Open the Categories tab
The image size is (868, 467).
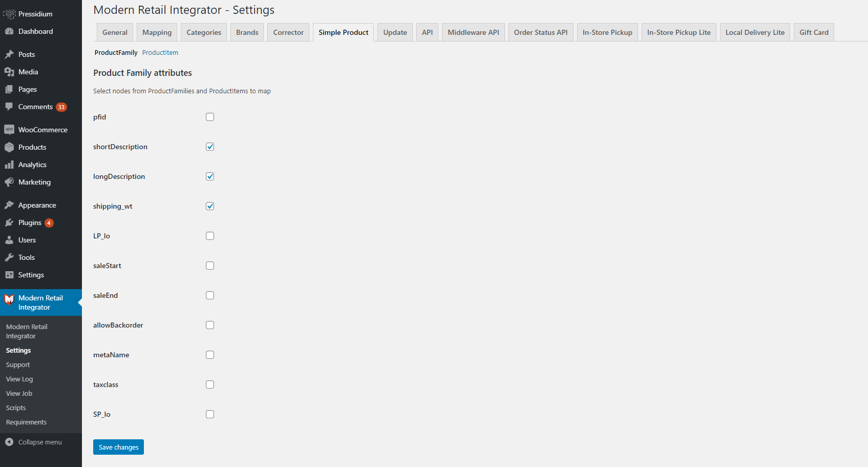tap(204, 32)
